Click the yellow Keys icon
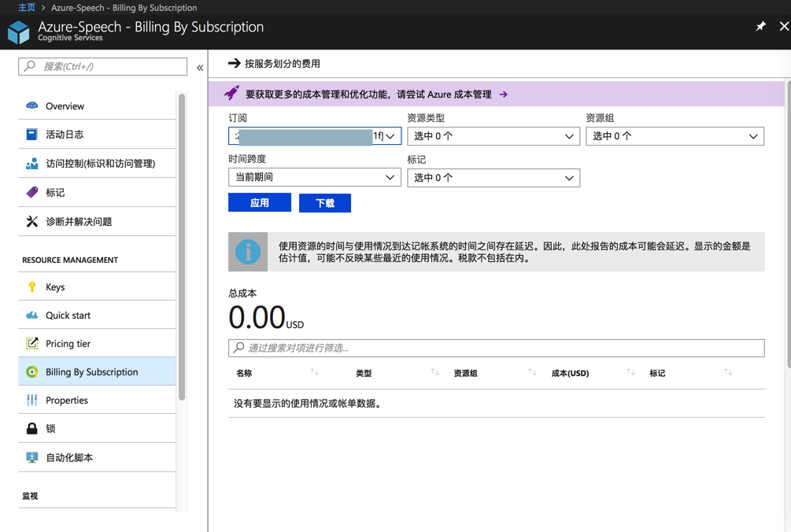791x532 pixels. click(31, 286)
